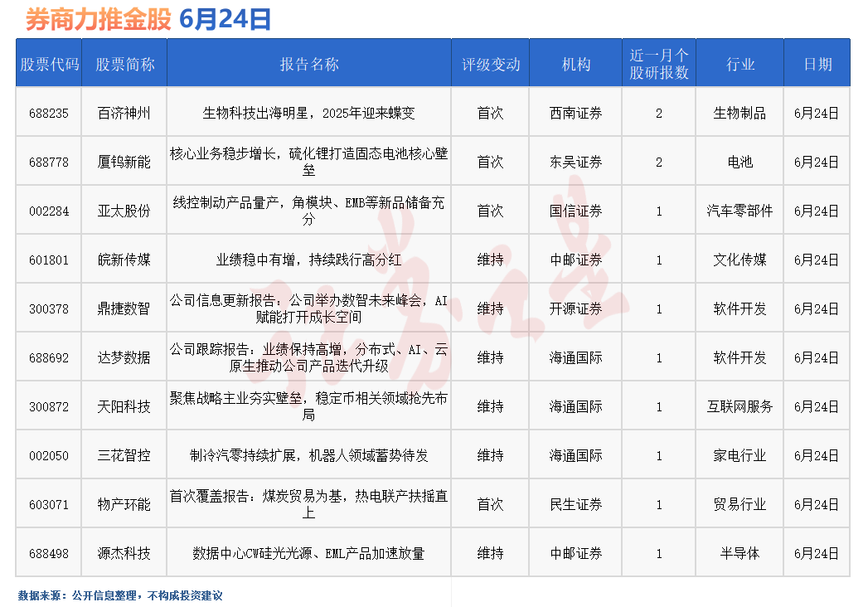Click the 报告名称 column header
868x607 pixels.
(308, 64)
